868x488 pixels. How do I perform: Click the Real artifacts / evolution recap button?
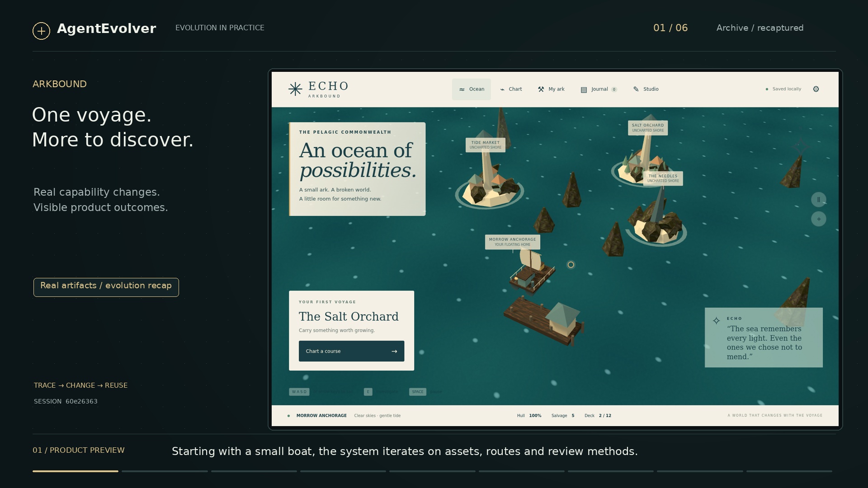point(106,287)
